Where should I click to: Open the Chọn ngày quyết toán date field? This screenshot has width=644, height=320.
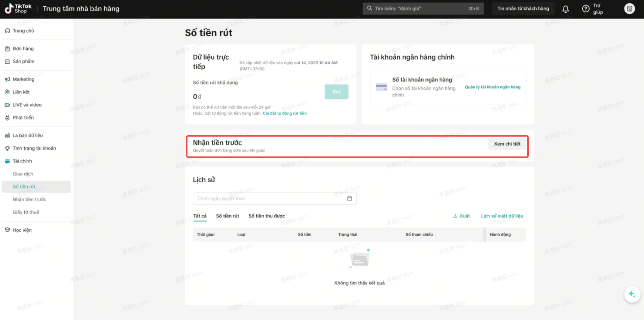click(275, 199)
